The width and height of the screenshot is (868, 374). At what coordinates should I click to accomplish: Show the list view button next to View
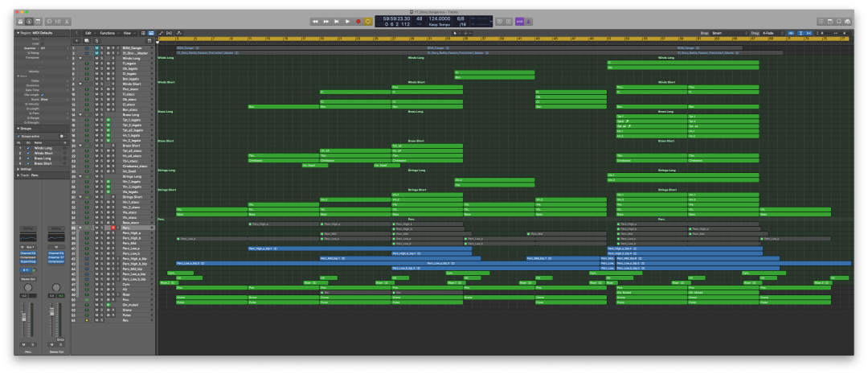[x=143, y=33]
